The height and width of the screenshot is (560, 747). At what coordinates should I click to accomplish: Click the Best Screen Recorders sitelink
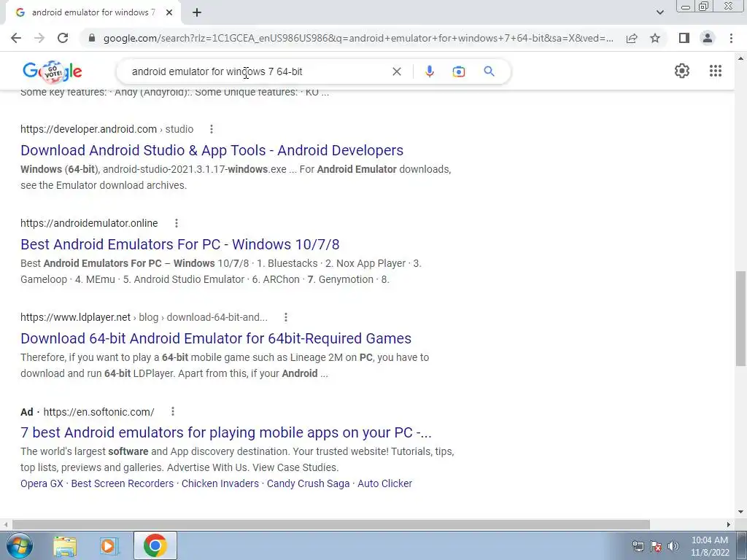pyautogui.click(x=123, y=483)
